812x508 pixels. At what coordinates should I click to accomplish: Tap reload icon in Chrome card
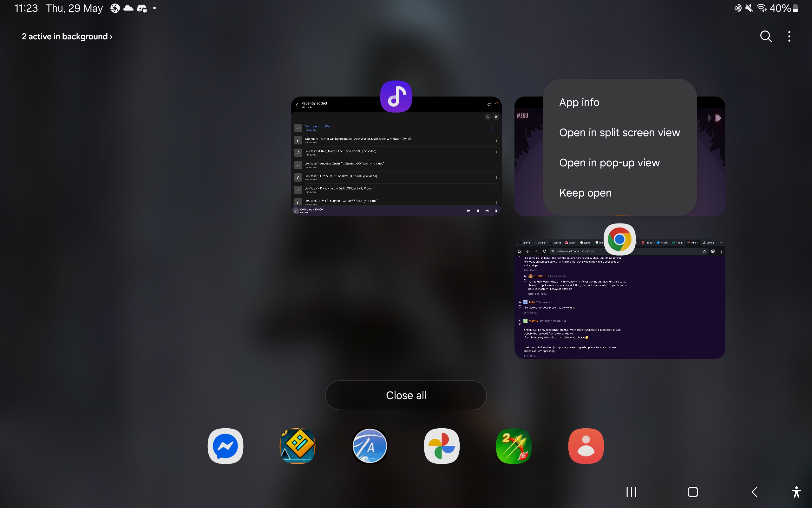point(544,251)
